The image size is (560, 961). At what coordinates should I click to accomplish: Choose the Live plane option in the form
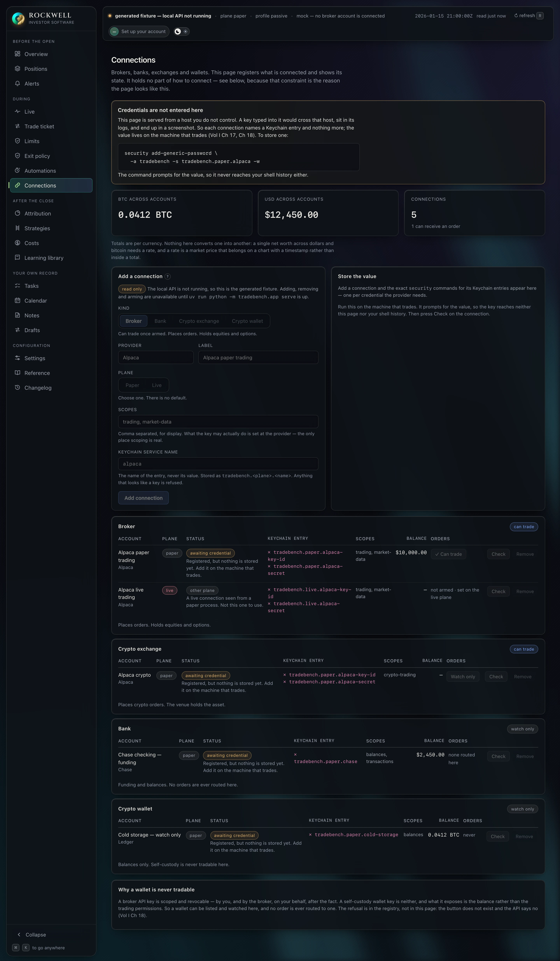point(157,385)
